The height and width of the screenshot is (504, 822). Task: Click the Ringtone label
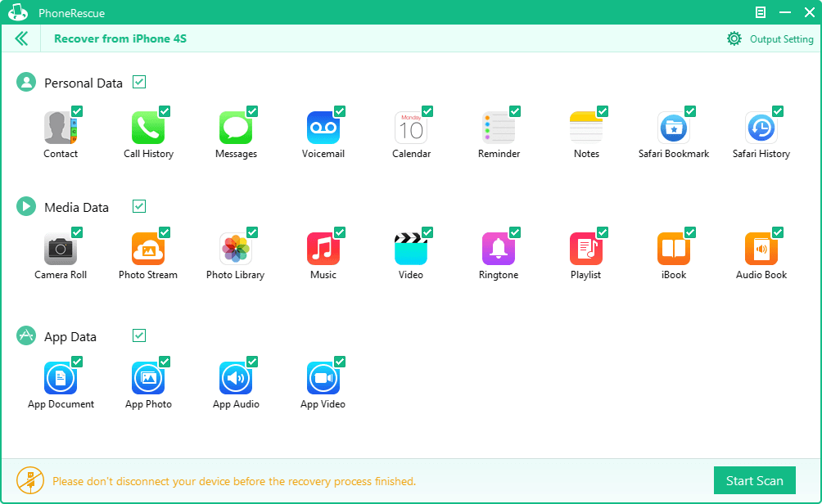tap(498, 275)
